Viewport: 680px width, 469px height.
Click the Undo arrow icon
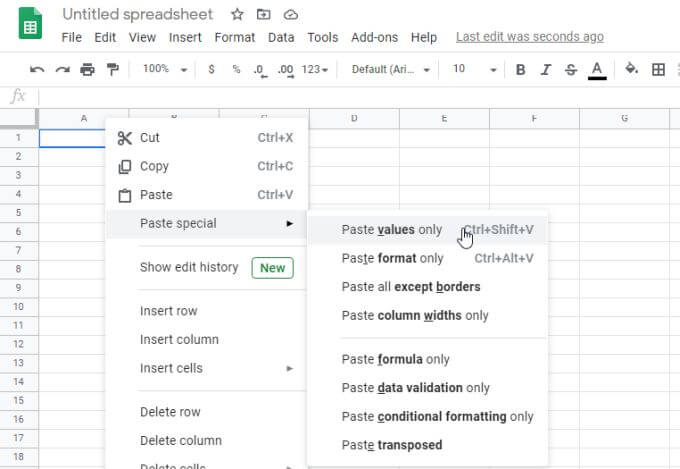(37, 70)
